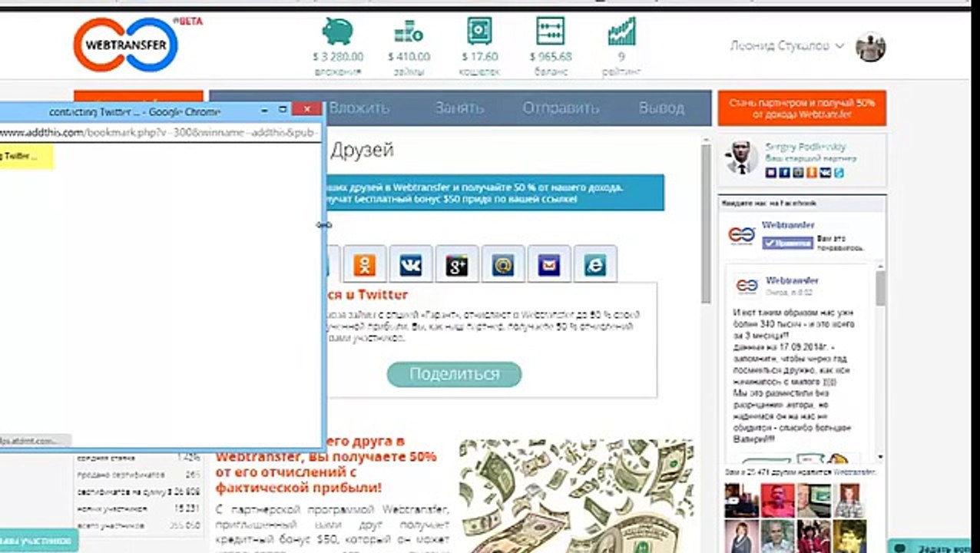Open Sergey Podlevskiy partner profile photo
Viewport: 980px width, 553px height.
click(741, 157)
